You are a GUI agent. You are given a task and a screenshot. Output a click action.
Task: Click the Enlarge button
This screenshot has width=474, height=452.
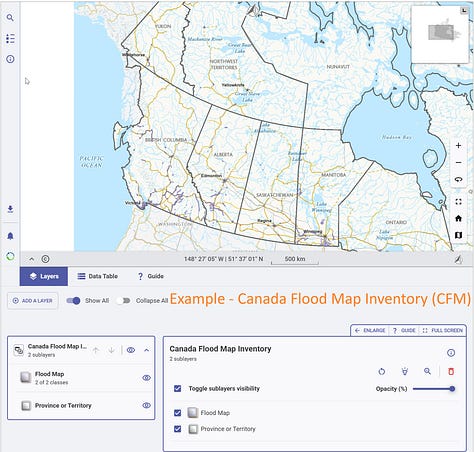click(370, 330)
